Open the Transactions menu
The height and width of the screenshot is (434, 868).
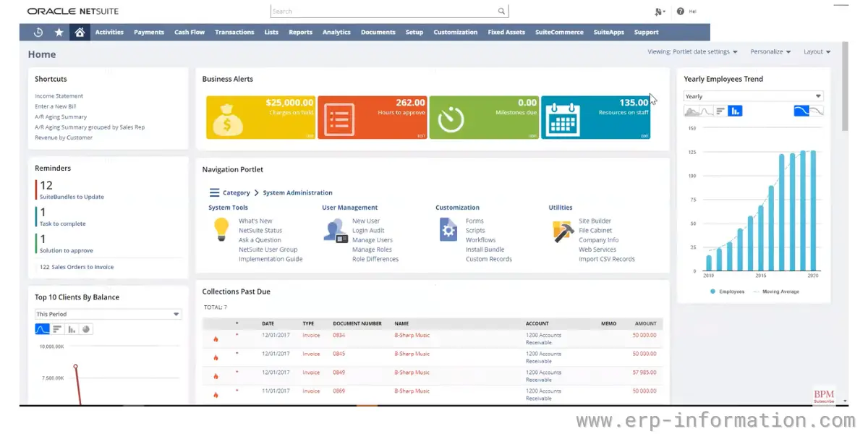click(234, 33)
